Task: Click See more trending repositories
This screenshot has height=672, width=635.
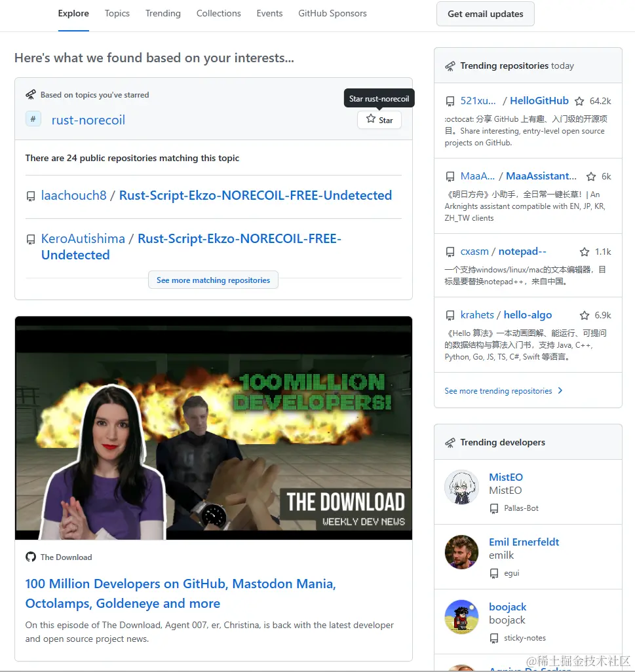Action: tap(498, 391)
